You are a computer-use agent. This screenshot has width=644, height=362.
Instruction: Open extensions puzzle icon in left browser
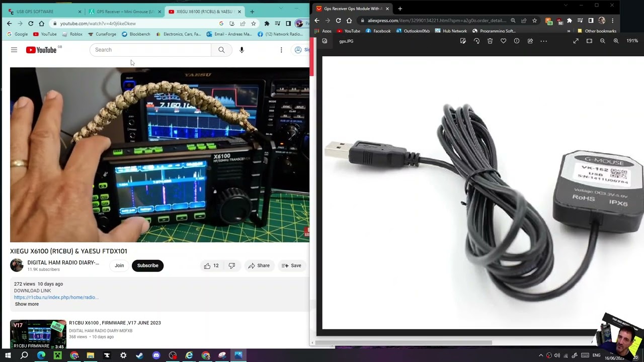(267, 23)
